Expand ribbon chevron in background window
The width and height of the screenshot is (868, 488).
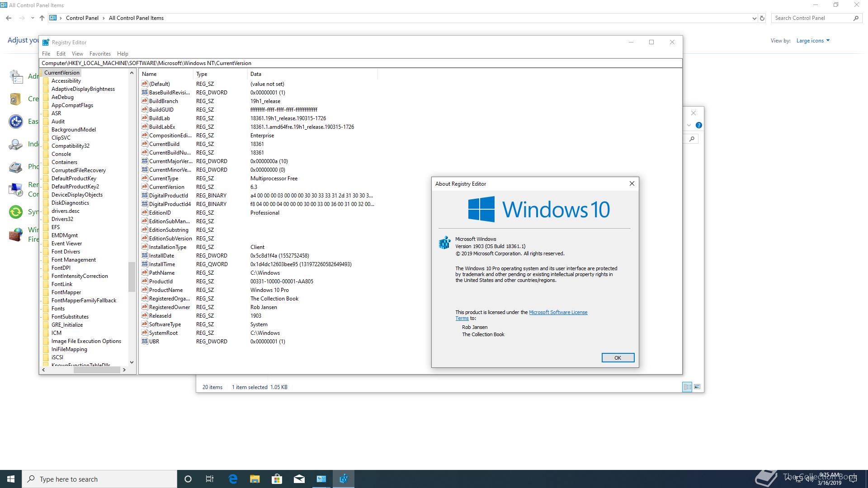[x=689, y=125]
